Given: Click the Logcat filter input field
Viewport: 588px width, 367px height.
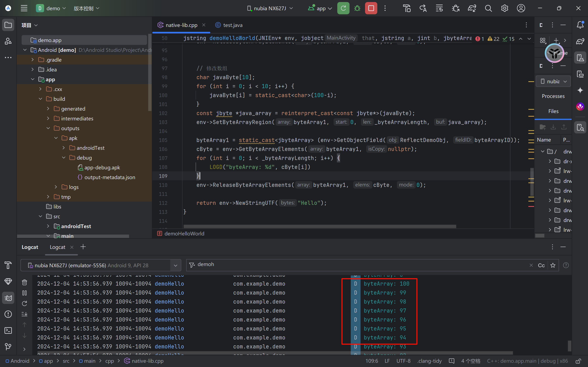Looking at the screenshot, I should click(360, 265).
